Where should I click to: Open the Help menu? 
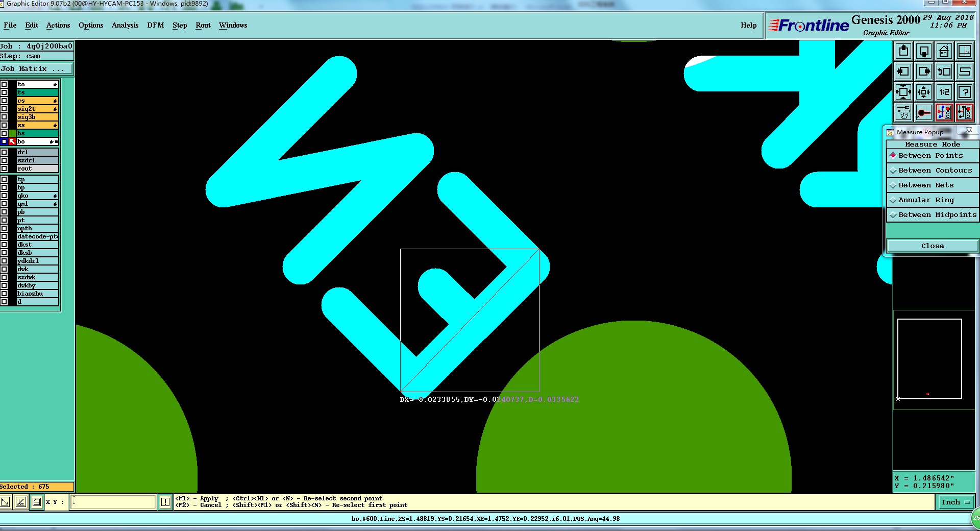tap(749, 25)
